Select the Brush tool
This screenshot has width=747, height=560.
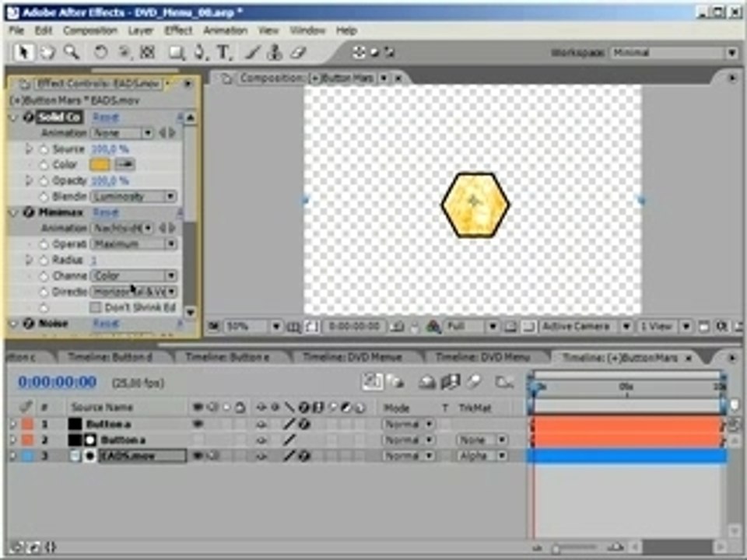pyautogui.click(x=252, y=52)
